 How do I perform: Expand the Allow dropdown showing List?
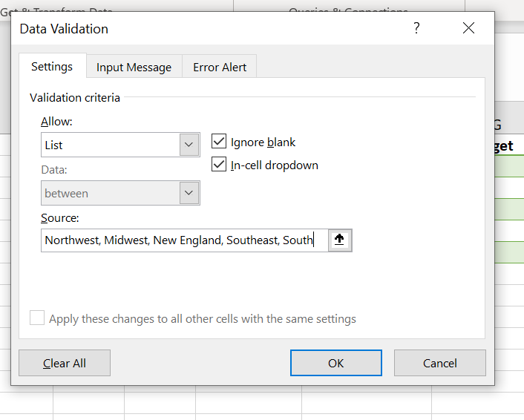(189, 145)
